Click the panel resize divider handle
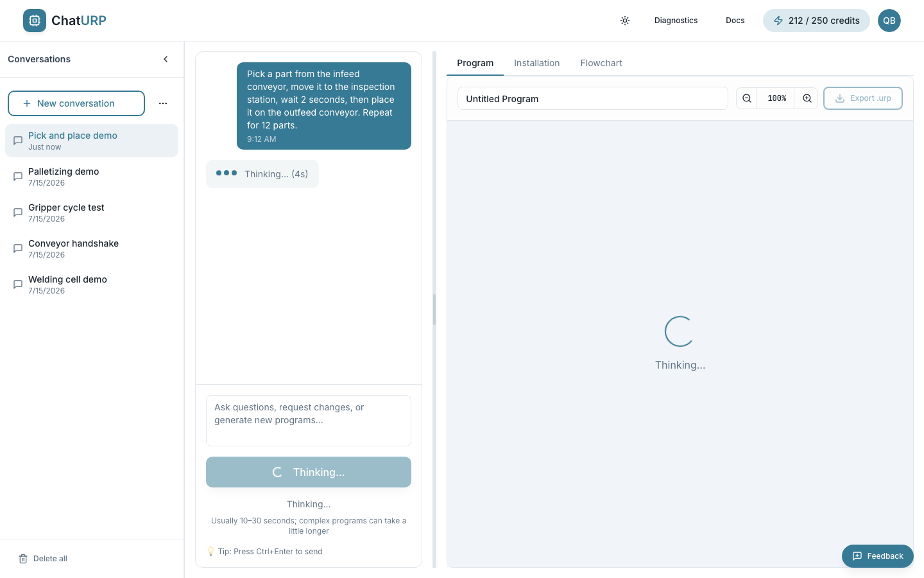This screenshot has height=578, width=924. 434,310
